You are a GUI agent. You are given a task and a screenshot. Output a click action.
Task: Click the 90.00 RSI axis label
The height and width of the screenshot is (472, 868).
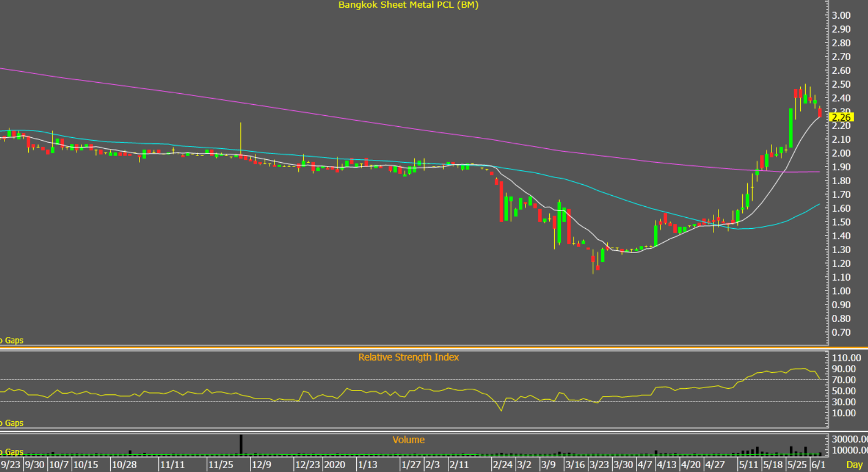pos(844,369)
